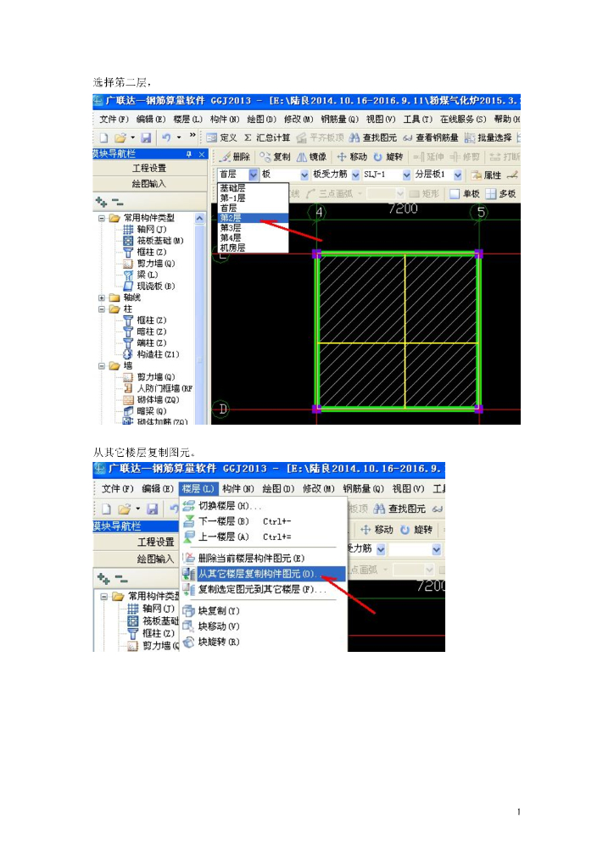Click collapse-all minus icon in upper nav panel
This screenshot has width=614, height=868.
click(117, 202)
